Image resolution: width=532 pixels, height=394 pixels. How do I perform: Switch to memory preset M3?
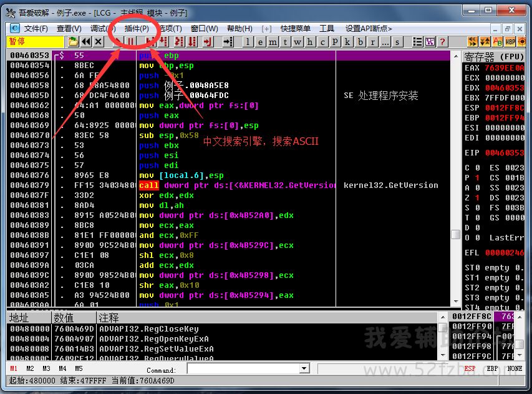tap(46, 368)
